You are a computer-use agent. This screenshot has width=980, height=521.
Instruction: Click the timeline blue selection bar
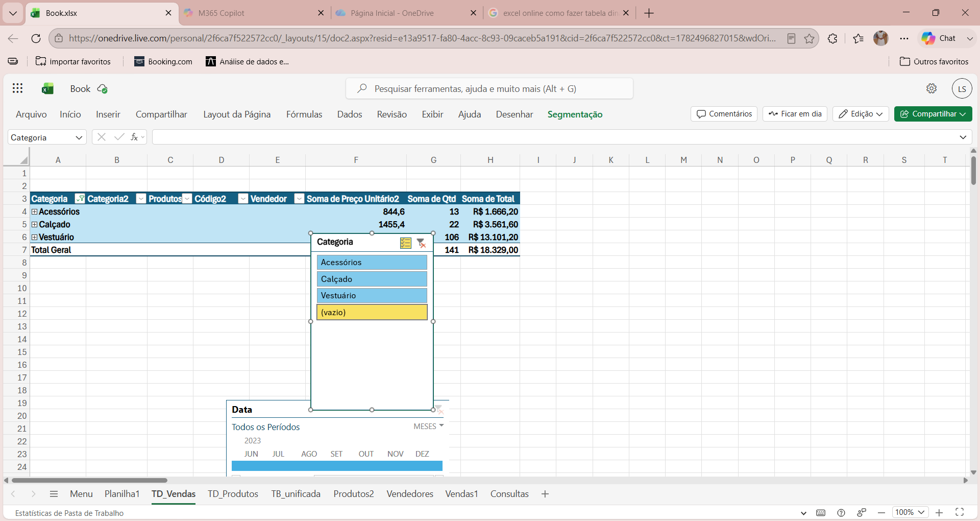tap(337, 466)
